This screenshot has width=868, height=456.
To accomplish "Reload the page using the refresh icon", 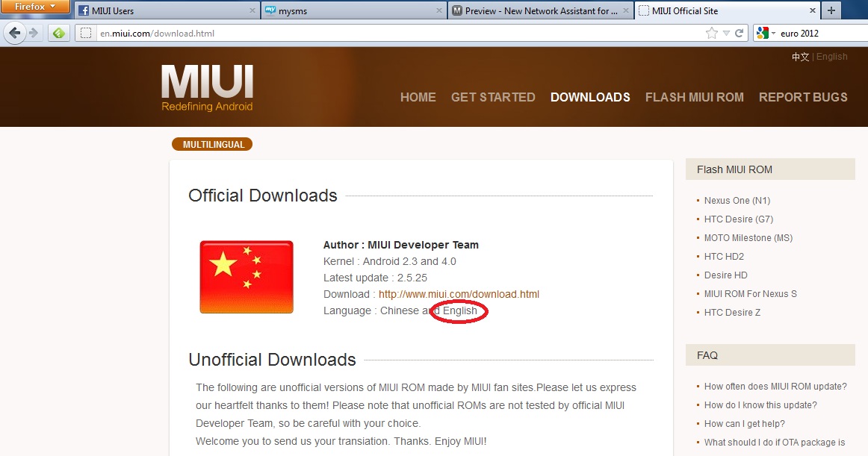I will coord(739,33).
